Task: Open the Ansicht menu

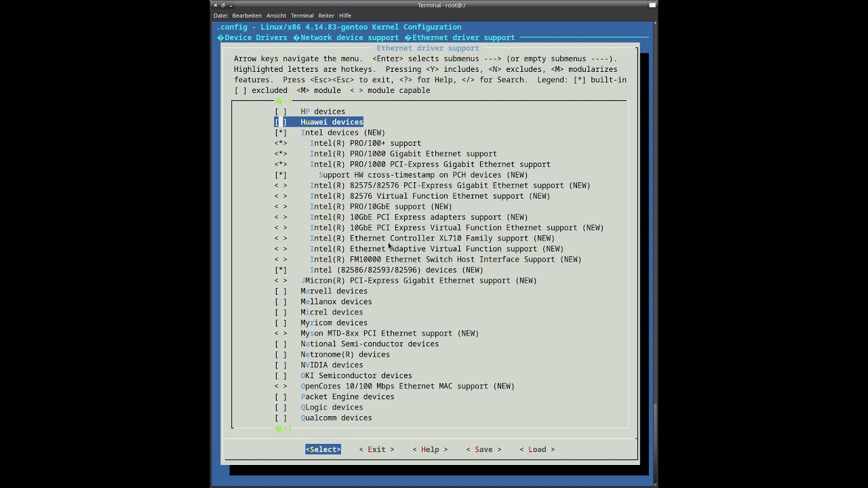Action: coord(276,16)
